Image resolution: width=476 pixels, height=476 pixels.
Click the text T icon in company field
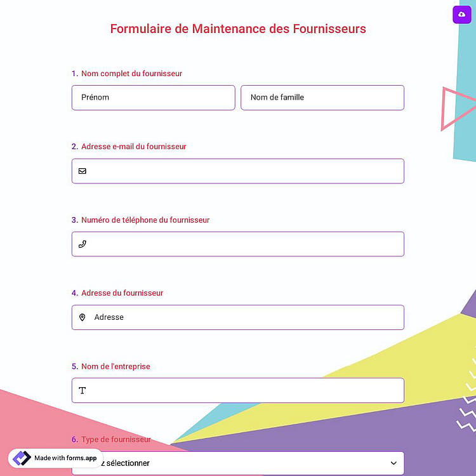(83, 390)
